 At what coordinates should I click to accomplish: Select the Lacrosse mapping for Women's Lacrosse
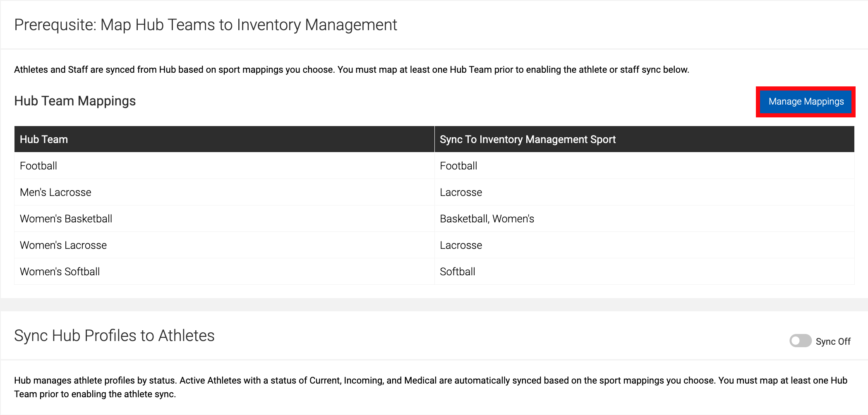[461, 245]
